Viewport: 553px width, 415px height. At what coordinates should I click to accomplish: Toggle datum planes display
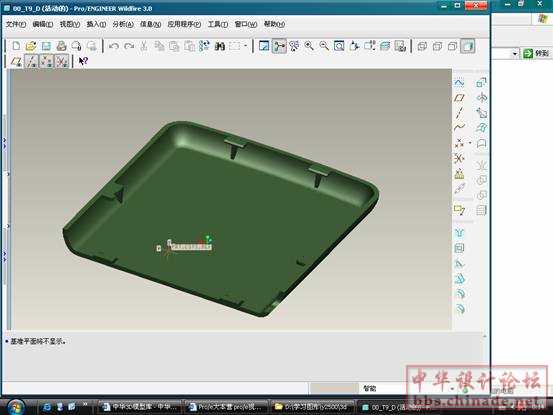(x=16, y=62)
